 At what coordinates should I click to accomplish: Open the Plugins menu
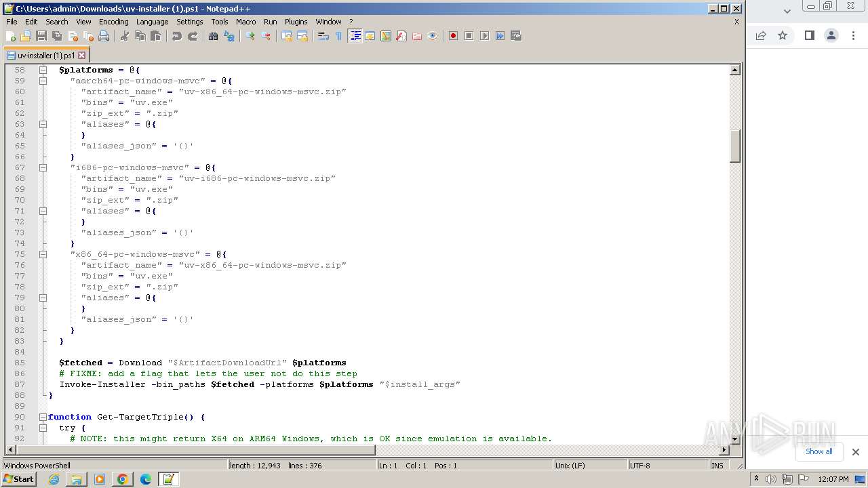[296, 22]
